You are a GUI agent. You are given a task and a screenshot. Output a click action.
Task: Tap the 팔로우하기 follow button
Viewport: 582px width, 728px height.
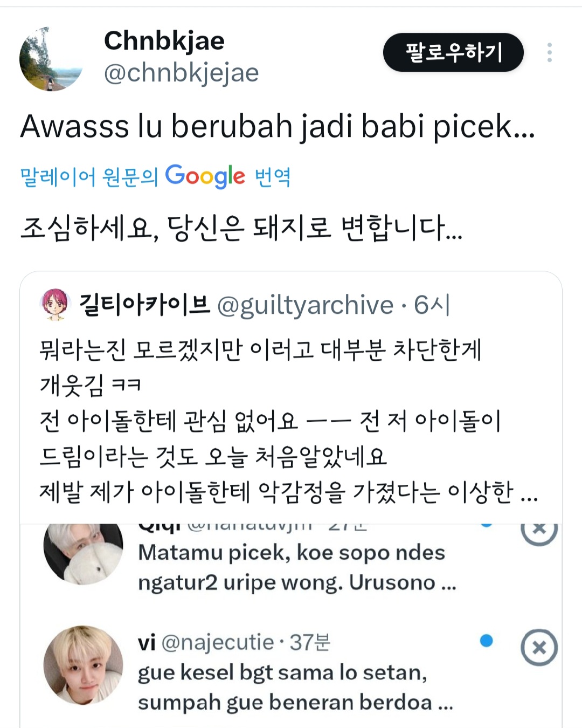click(453, 52)
